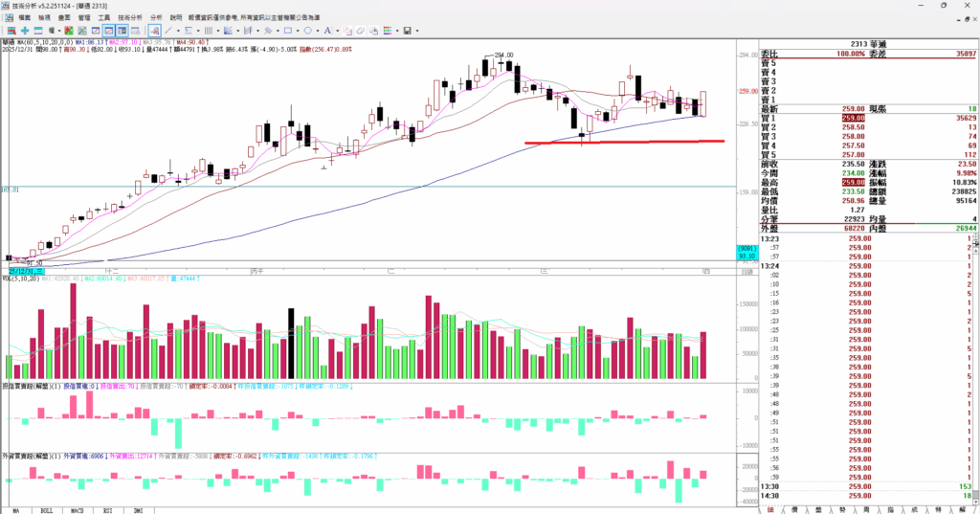Select the fan lines drawing tool

click(x=228, y=30)
